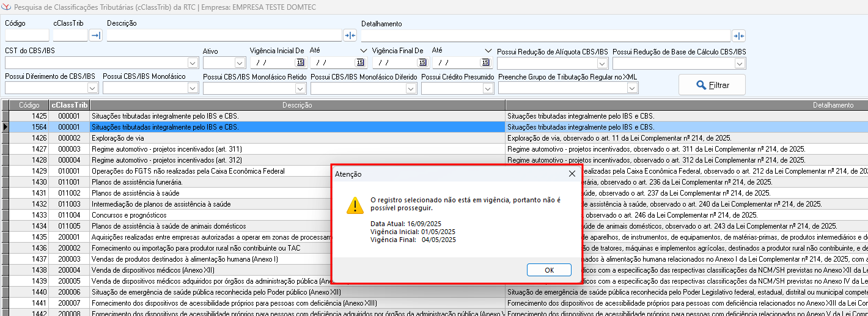Image resolution: width=868 pixels, height=316 pixels.
Task: Close the Atenção dialog with X
Action: point(572,174)
